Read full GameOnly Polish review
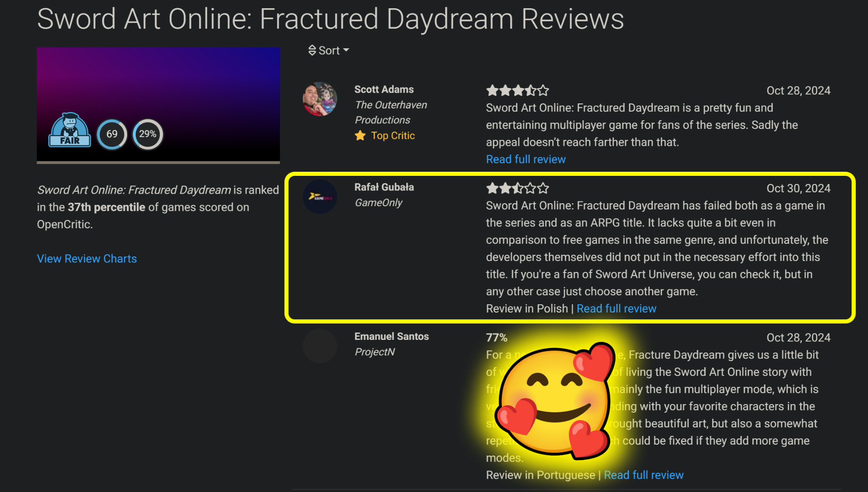This screenshot has width=868, height=492. pos(616,308)
